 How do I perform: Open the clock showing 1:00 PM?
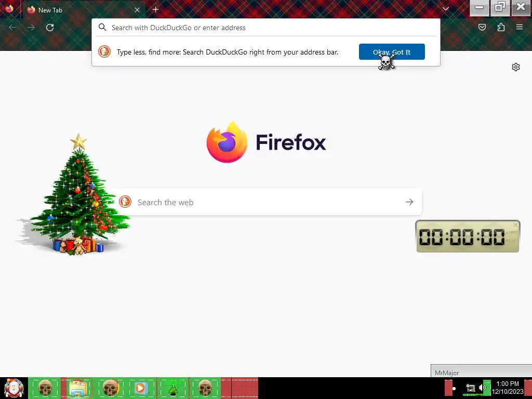[508, 388]
